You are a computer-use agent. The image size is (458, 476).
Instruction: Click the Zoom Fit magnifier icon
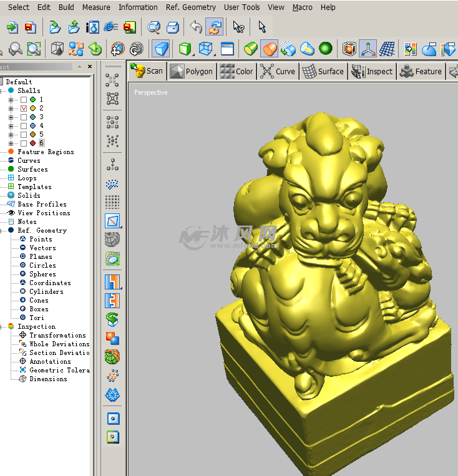coord(34,48)
